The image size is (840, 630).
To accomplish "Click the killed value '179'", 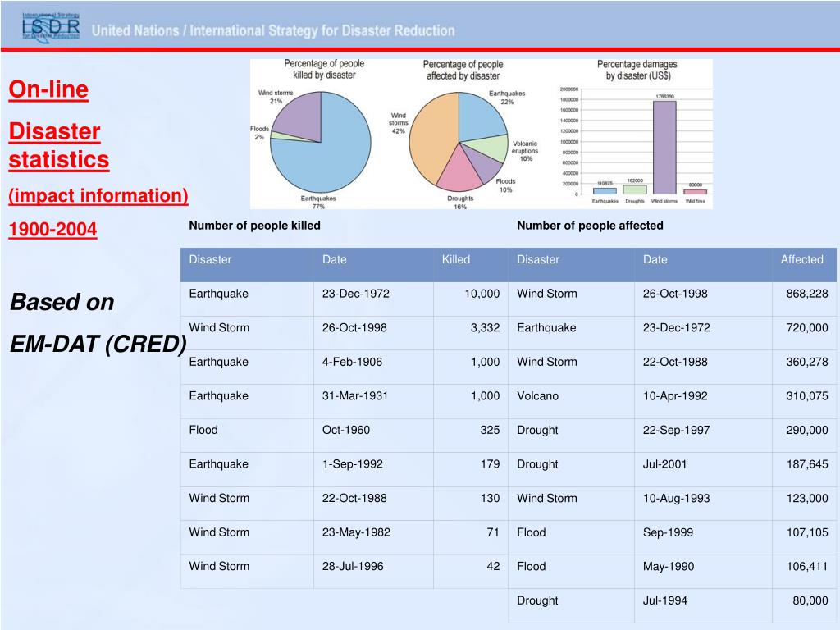I will (x=491, y=464).
